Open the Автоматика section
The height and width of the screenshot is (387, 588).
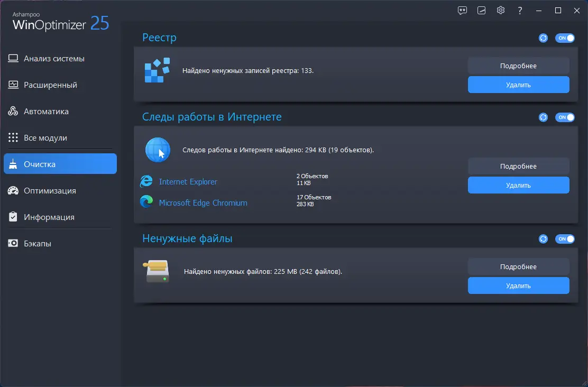point(60,112)
